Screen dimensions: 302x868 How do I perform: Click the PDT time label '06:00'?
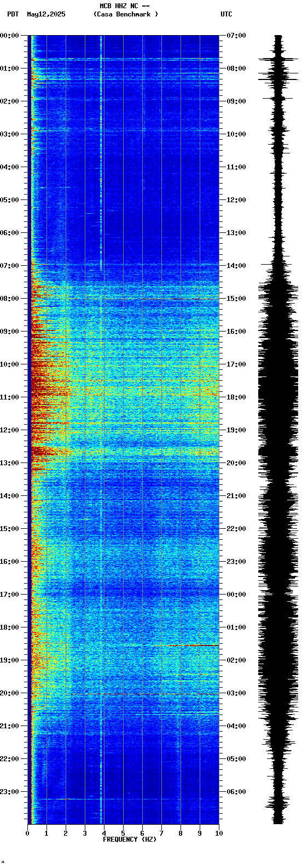(9, 233)
